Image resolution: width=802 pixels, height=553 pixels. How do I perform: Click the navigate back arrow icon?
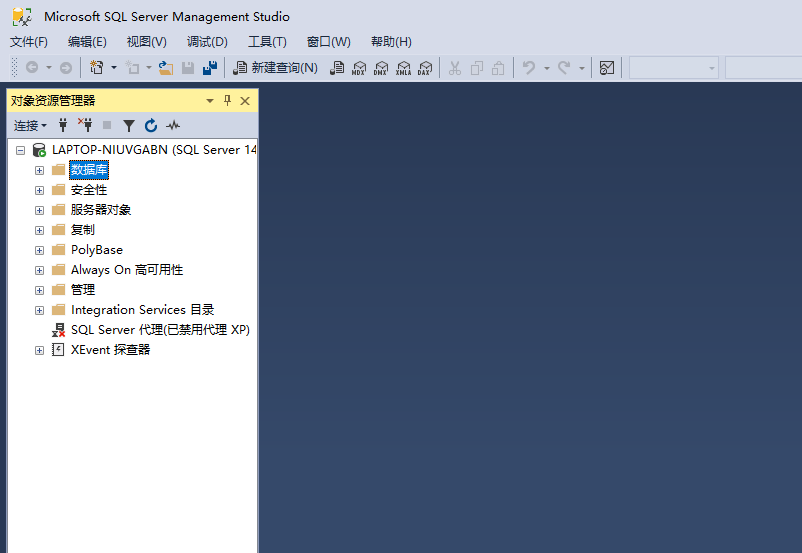coord(32,68)
